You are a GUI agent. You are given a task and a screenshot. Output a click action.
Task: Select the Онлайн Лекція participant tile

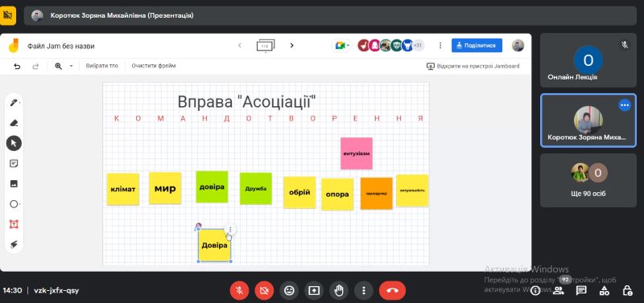point(588,60)
